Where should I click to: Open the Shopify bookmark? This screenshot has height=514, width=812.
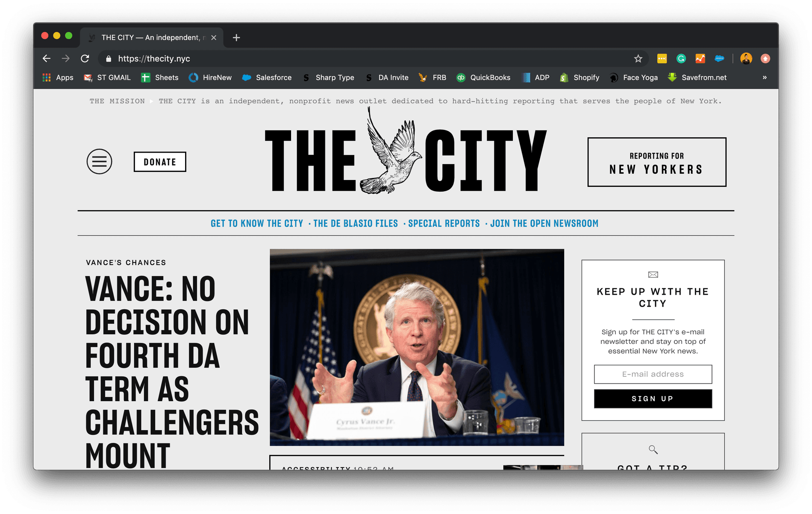tap(580, 77)
